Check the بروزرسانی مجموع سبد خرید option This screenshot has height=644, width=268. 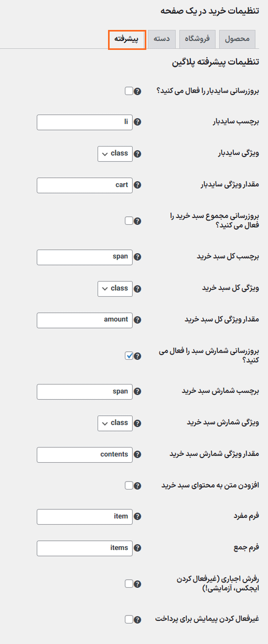(128, 220)
